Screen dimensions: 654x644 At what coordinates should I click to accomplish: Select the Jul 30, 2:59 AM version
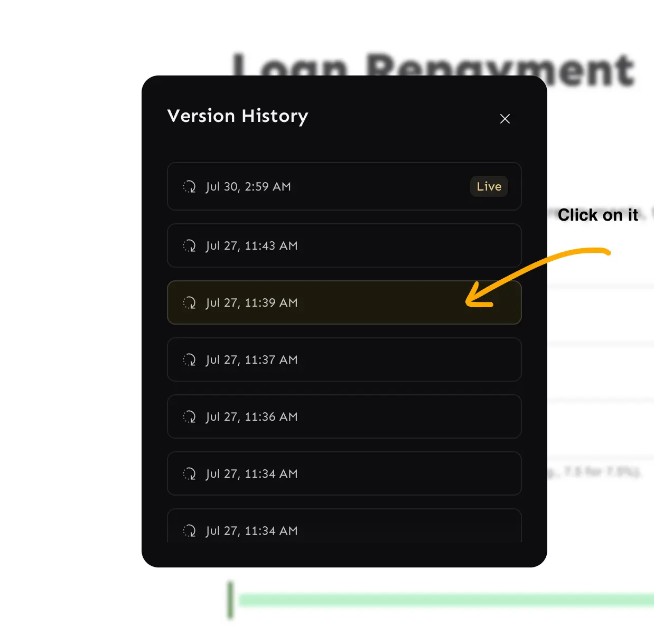[344, 186]
